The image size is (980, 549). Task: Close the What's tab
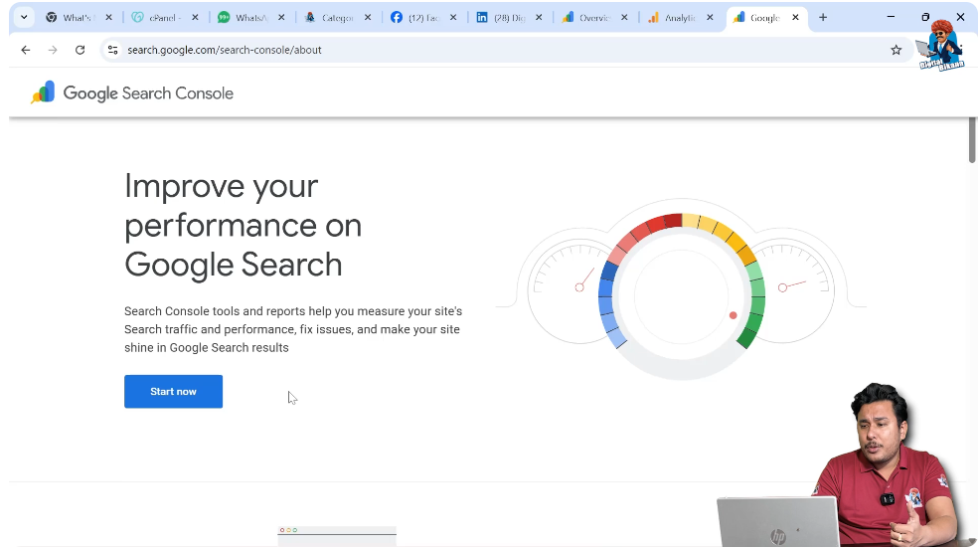(108, 18)
